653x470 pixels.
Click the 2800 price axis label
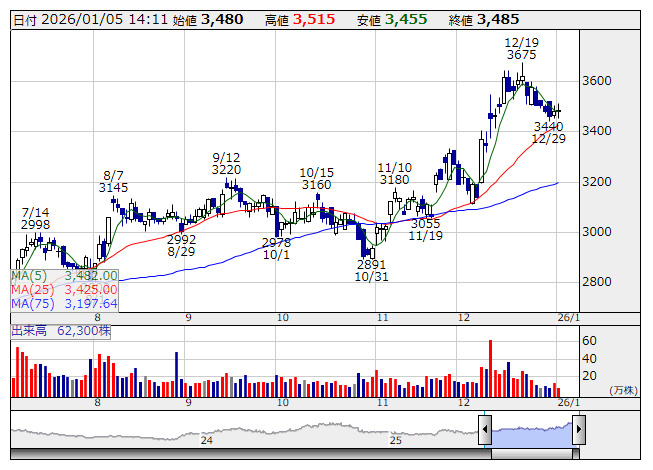tap(597, 282)
